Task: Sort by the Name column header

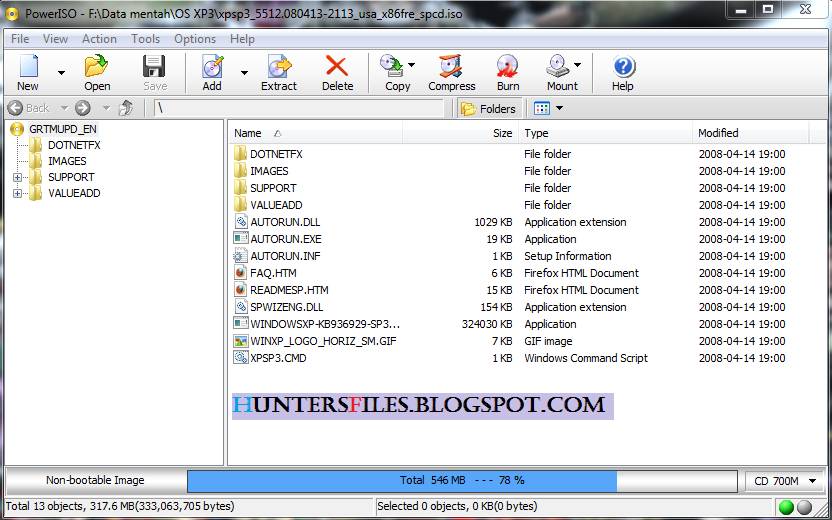Action: [316, 133]
